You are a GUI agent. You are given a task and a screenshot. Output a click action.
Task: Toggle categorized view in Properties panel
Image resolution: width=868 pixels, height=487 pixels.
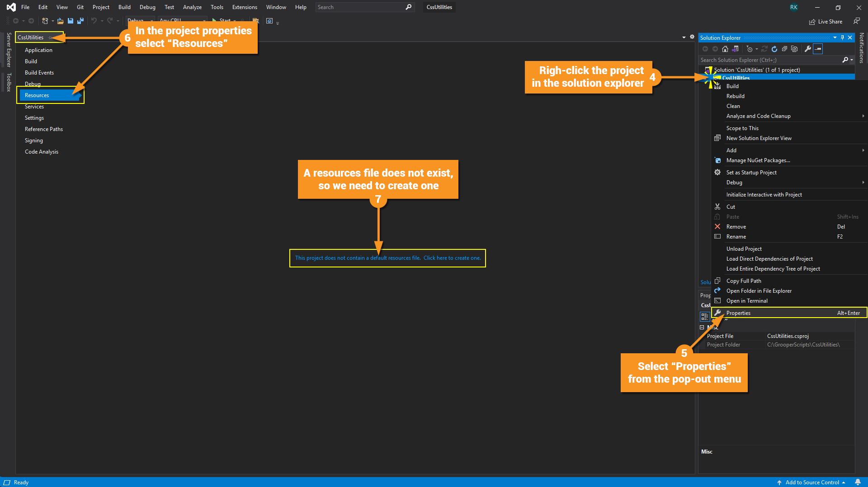[x=705, y=316]
